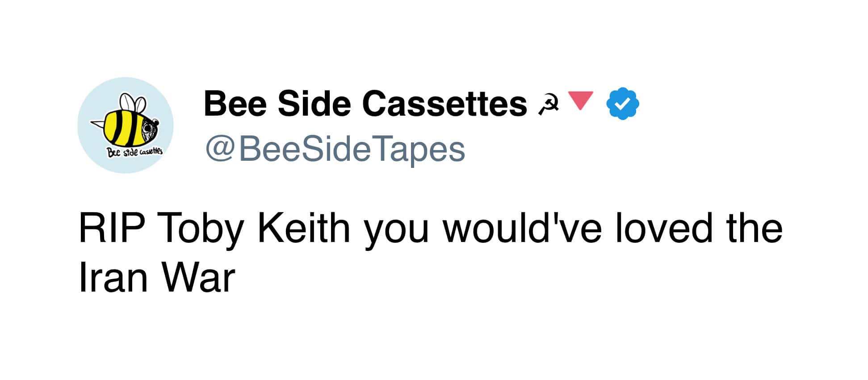868x380 pixels.
Task: Open the @BeeSideTapes handle link
Action: point(335,150)
